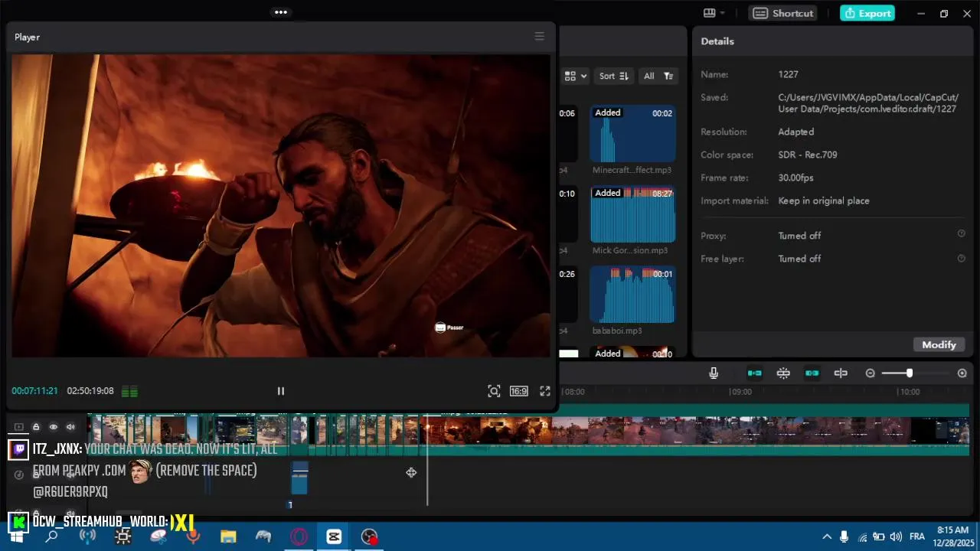The image size is (980, 551).
Task: Open the workspace layout dropdown
Action: click(714, 13)
